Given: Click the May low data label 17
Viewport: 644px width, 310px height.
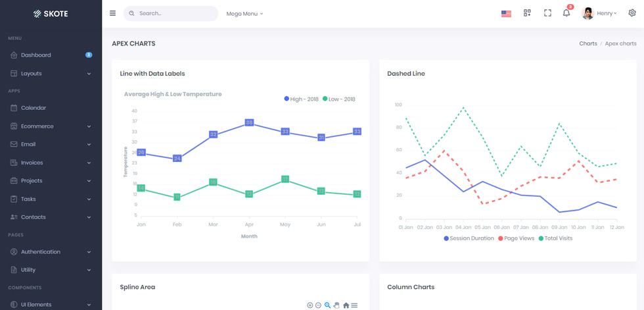Looking at the screenshot, I should 285,179.
